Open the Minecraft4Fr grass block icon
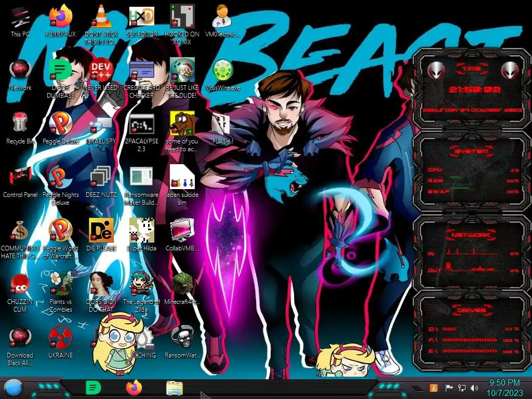Viewport: 532px width, 399px height. tap(182, 289)
